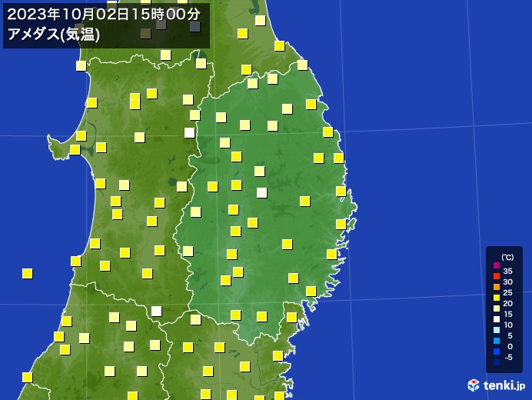Pick the royal blue legend swatch
The height and width of the screenshot is (400, 532).
click(x=497, y=352)
